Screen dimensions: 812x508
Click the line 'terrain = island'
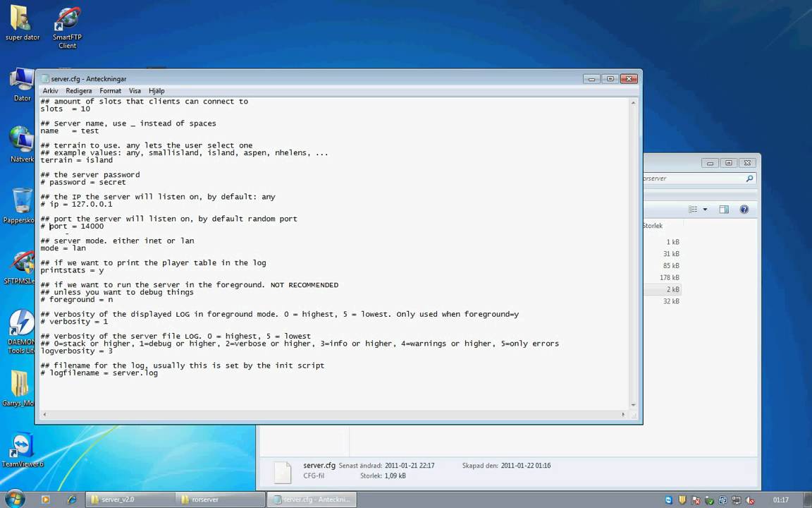pos(77,160)
